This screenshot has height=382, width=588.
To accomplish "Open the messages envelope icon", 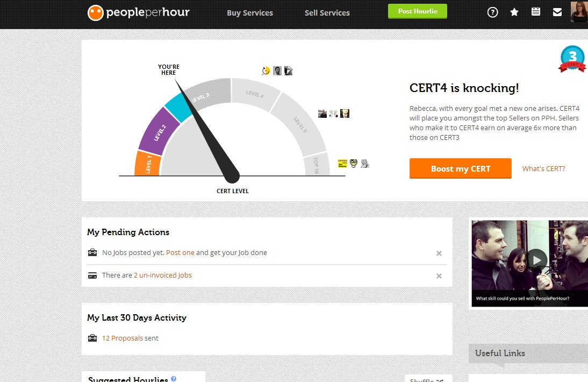I will click(x=557, y=12).
